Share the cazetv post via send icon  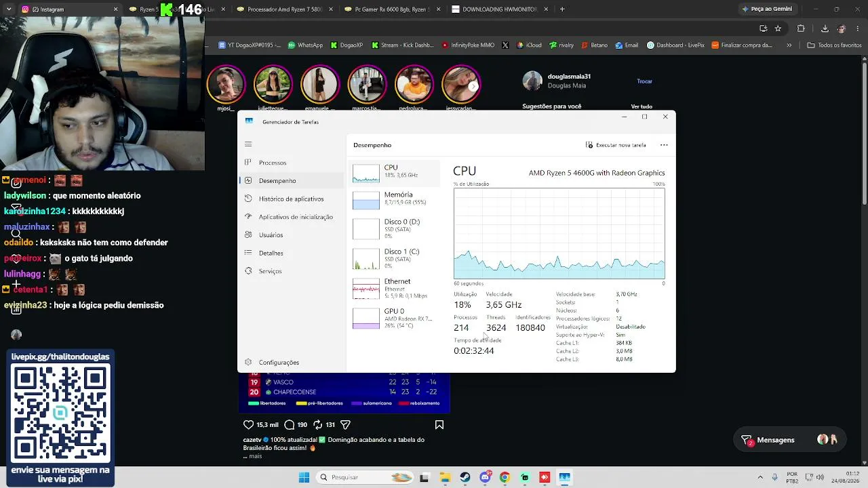coord(345,425)
